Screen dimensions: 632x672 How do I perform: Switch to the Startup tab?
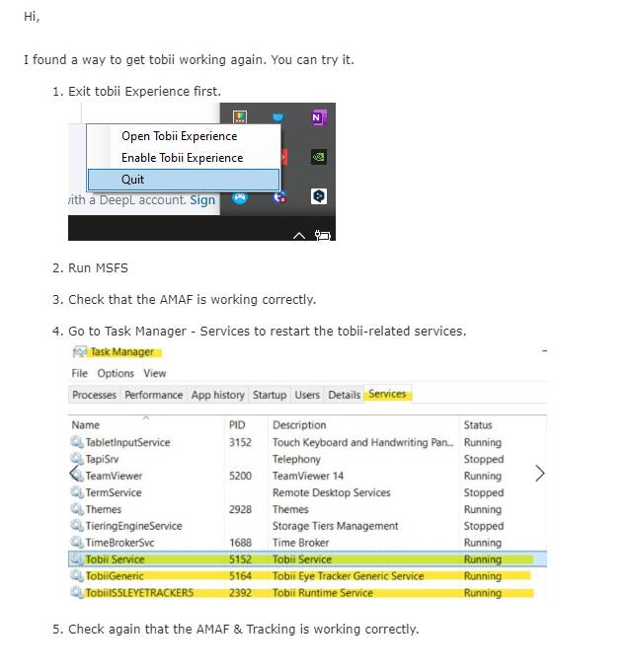[270, 395]
